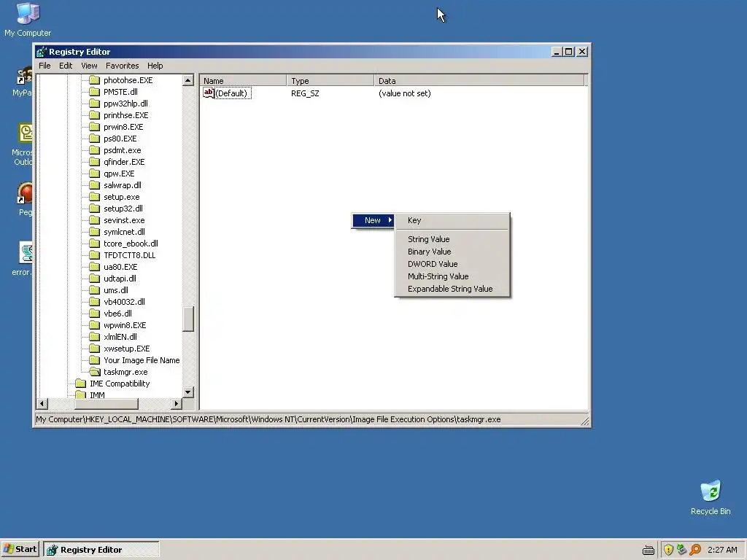Screen dimensions: 747x560
Task: Open the Favorites menu
Action: point(123,66)
